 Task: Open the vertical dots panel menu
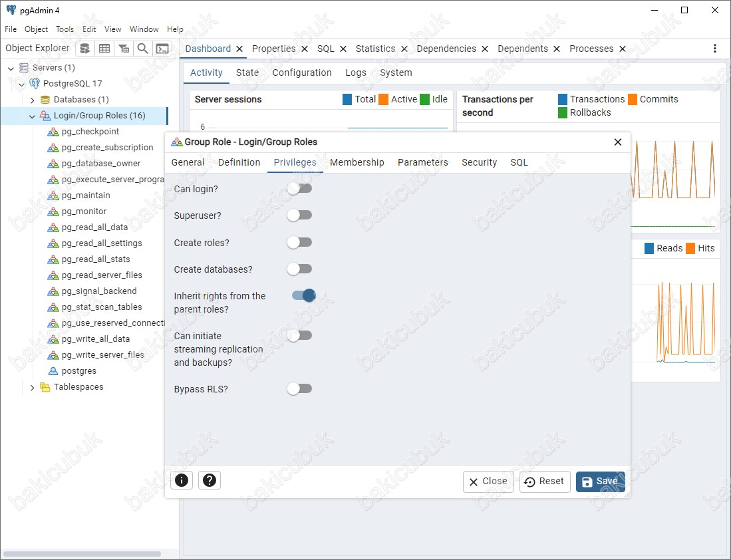(714, 49)
